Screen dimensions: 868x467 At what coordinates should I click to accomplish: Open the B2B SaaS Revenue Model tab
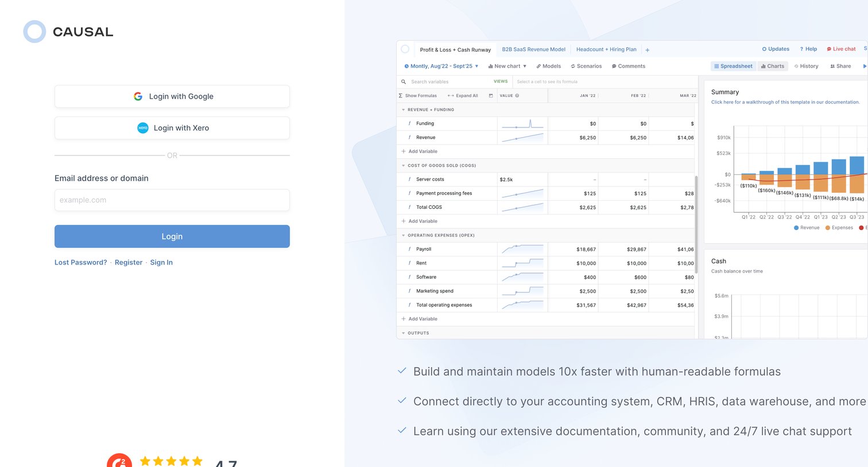pos(534,49)
